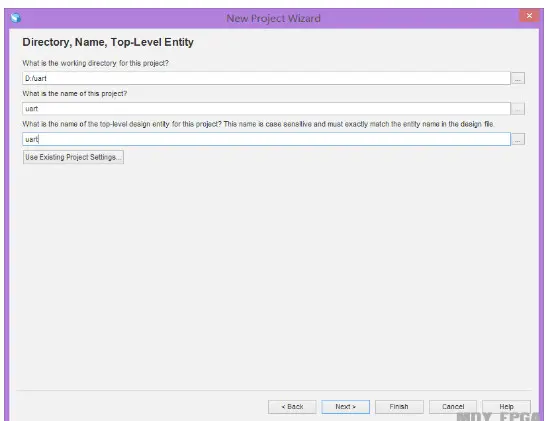
Task: Click the working directory question label
Action: pyautogui.click(x=95, y=63)
